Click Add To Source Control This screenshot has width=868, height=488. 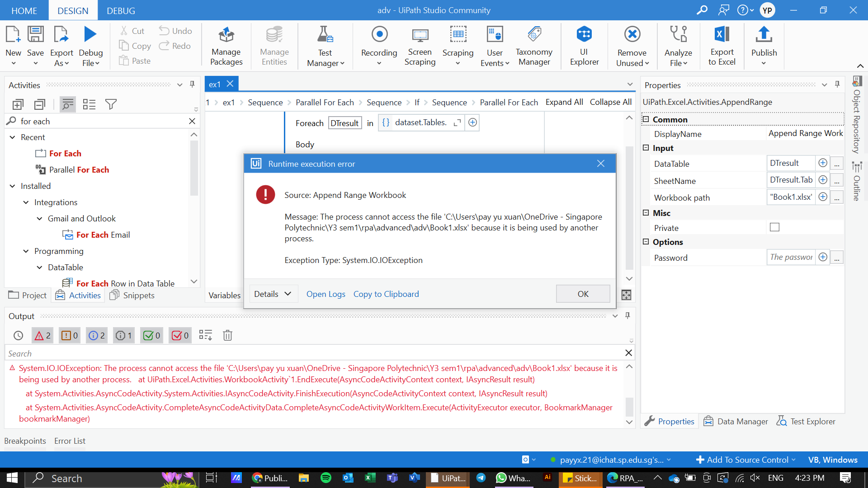745,460
